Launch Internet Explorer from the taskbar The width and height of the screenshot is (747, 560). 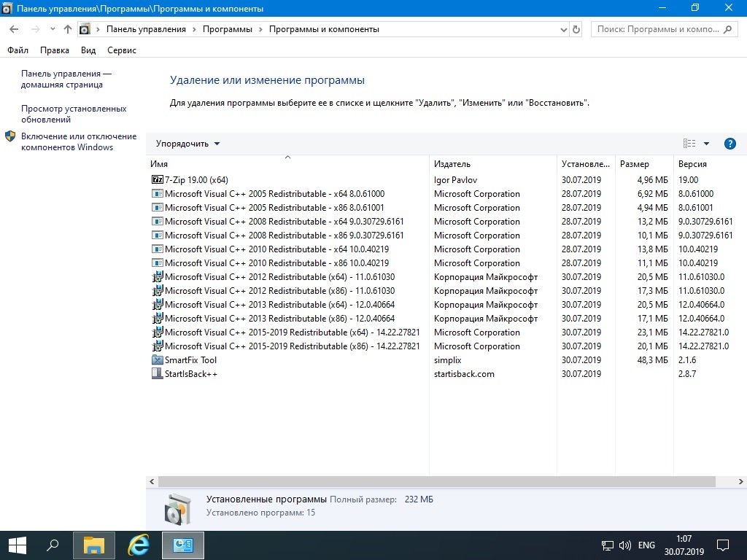pyautogui.click(x=138, y=545)
